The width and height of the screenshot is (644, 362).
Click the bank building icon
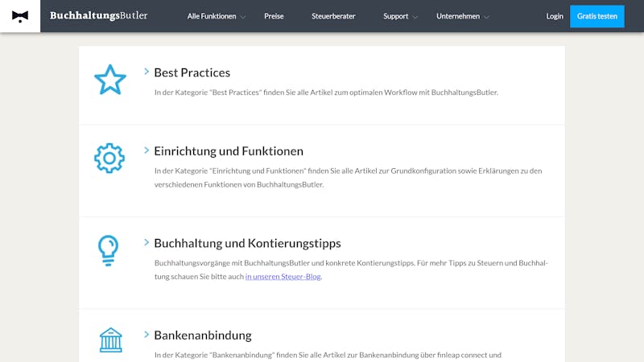[111, 339]
